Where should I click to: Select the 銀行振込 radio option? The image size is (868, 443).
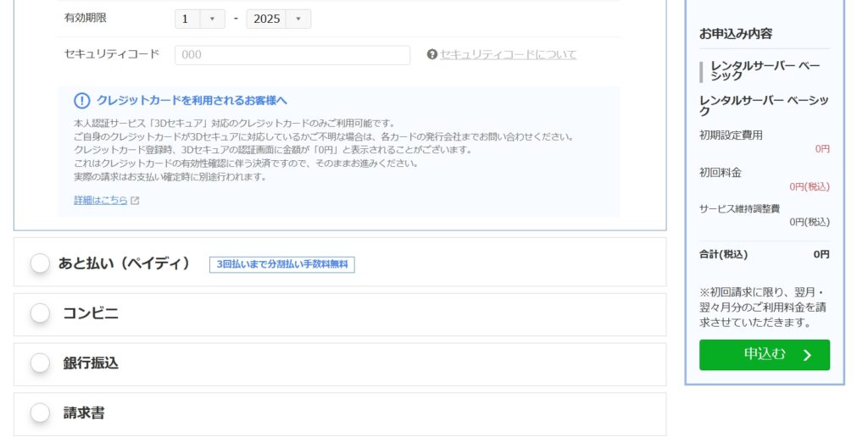[x=40, y=363]
